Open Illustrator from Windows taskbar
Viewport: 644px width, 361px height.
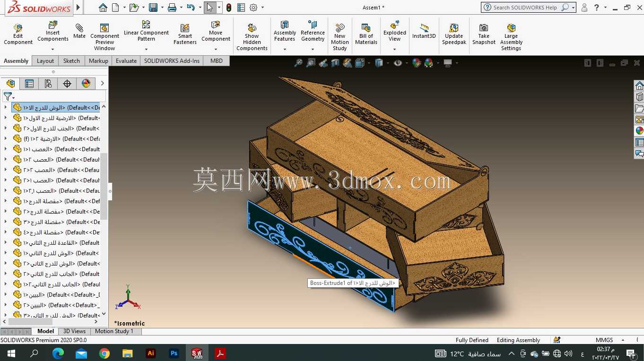pos(151,353)
